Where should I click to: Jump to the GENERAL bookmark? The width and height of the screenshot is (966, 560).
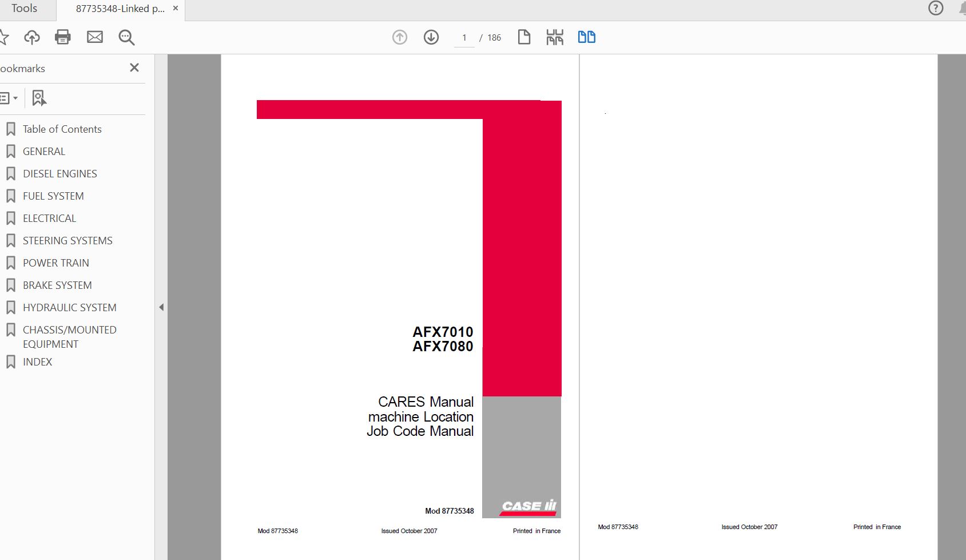tap(44, 152)
